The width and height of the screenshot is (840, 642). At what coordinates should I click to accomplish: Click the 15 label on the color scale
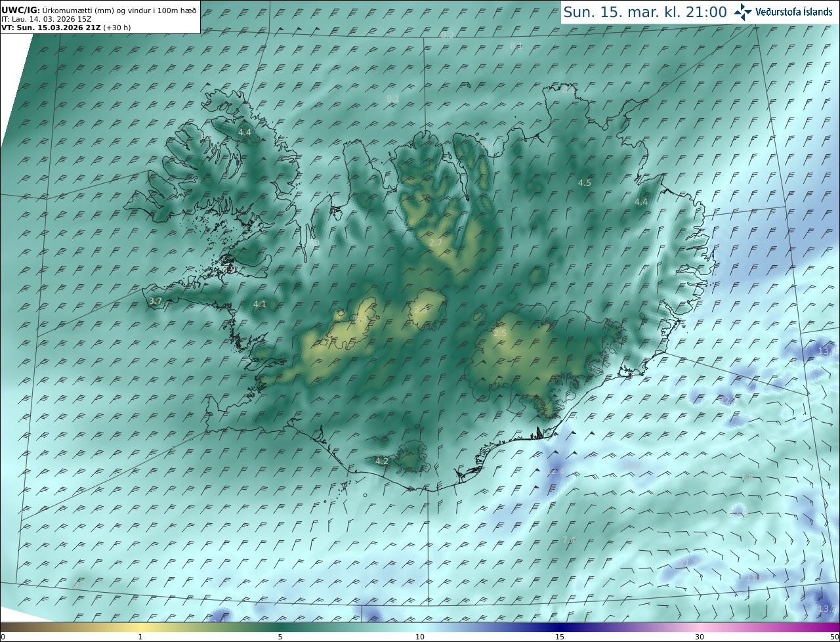coord(560,637)
